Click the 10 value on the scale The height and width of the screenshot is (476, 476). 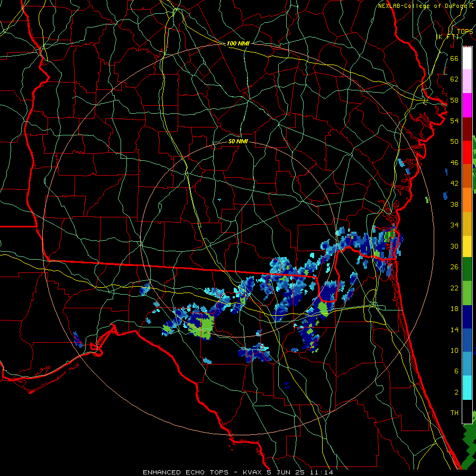point(454,351)
